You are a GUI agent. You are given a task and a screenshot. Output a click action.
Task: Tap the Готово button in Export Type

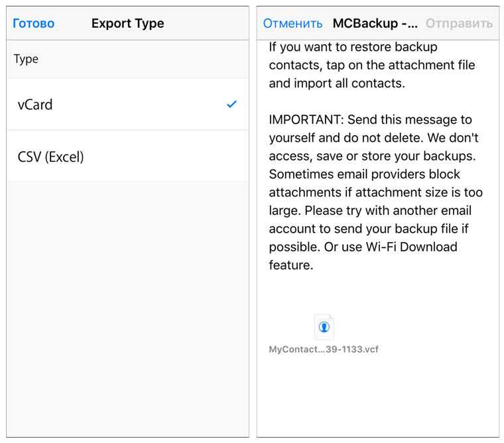33,23
